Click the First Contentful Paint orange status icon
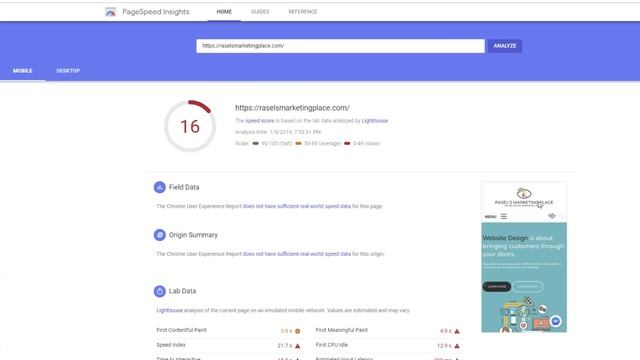The image size is (640, 360). coord(298,331)
